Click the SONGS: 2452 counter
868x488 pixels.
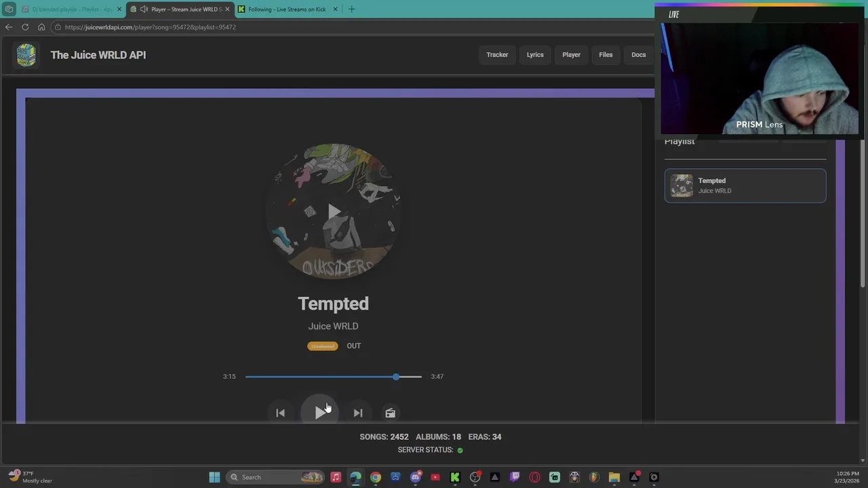pyautogui.click(x=384, y=436)
